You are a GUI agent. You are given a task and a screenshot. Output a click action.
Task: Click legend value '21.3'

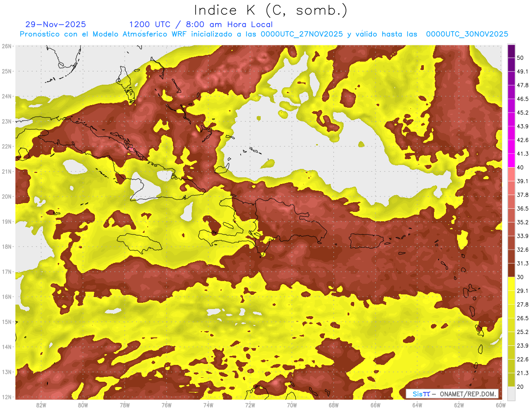click(x=522, y=373)
